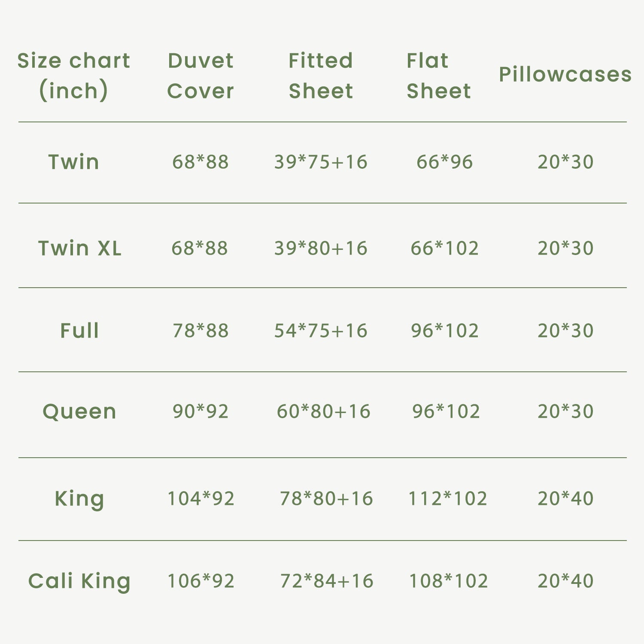Click Queen fitted sheet size 60*80+16

323,411
